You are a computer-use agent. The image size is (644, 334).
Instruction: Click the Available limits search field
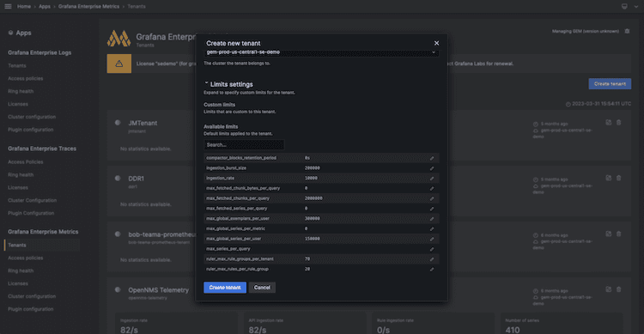pyautogui.click(x=244, y=144)
